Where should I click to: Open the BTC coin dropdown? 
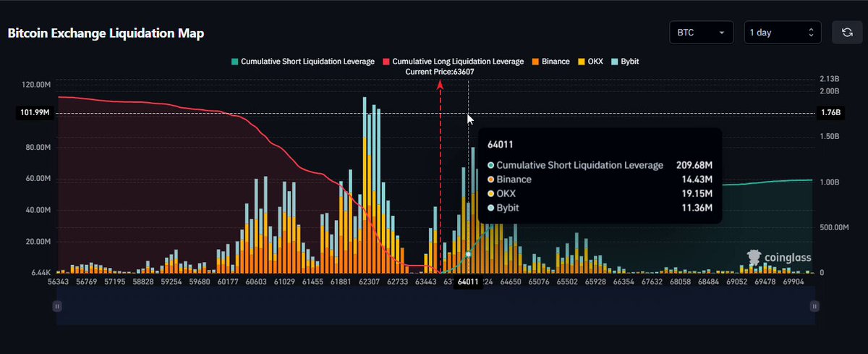pos(702,33)
